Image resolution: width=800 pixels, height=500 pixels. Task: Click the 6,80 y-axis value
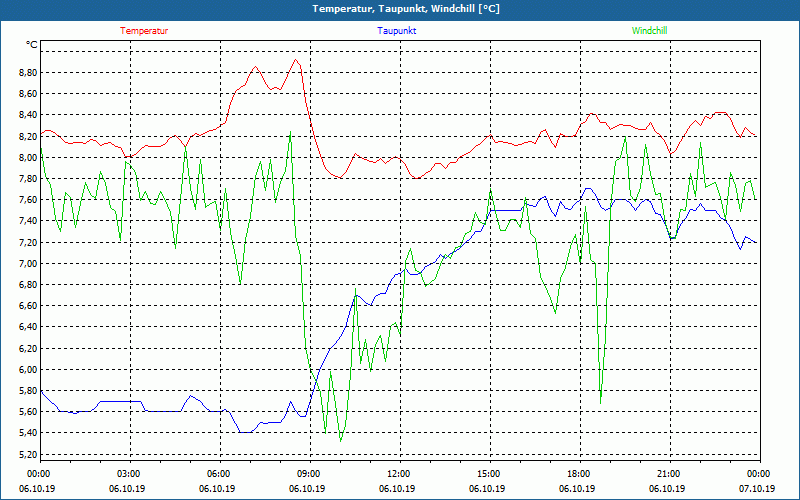[28, 285]
